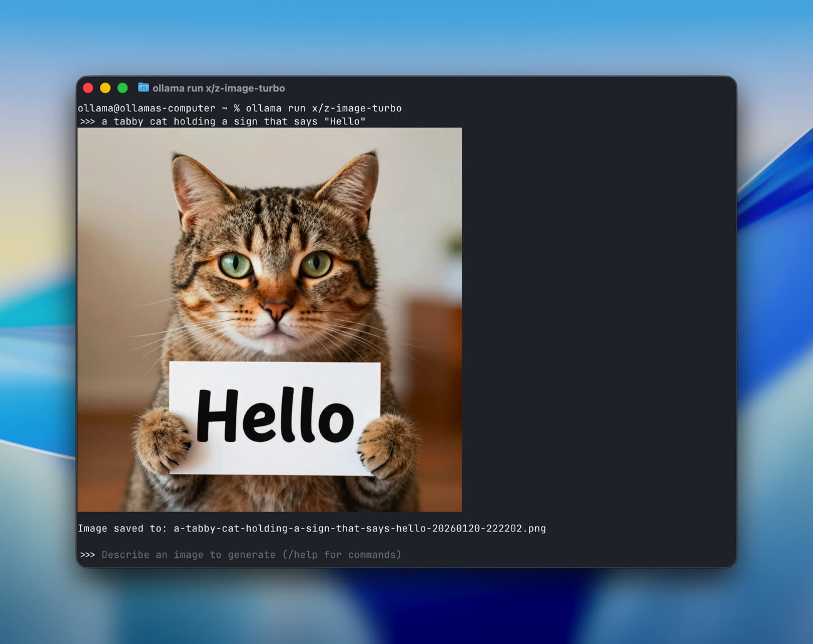Click the 'ollama@ollamas-computer' shell prompt text
The image size is (813, 644).
(x=146, y=108)
